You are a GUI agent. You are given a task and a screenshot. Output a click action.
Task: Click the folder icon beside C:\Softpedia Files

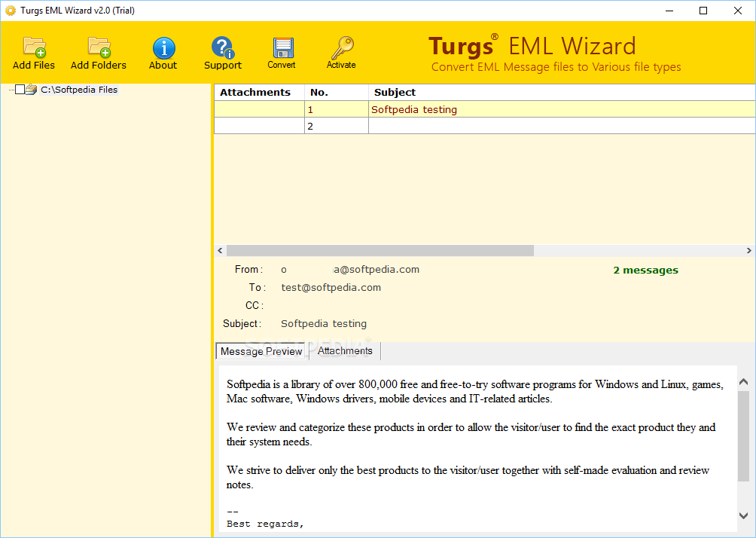(x=32, y=90)
